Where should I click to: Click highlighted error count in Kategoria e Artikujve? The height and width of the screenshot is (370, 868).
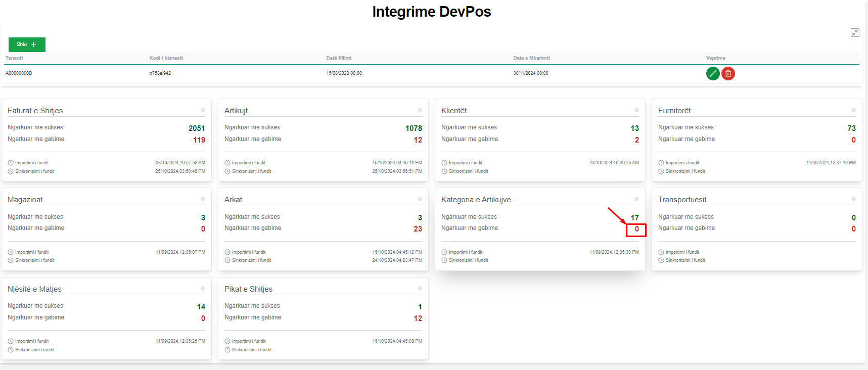point(636,229)
